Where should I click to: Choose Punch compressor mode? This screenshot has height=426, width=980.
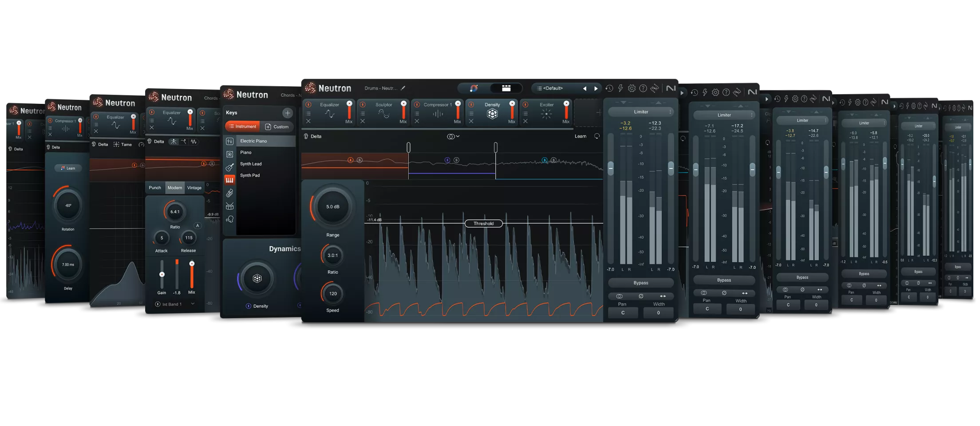pos(155,188)
